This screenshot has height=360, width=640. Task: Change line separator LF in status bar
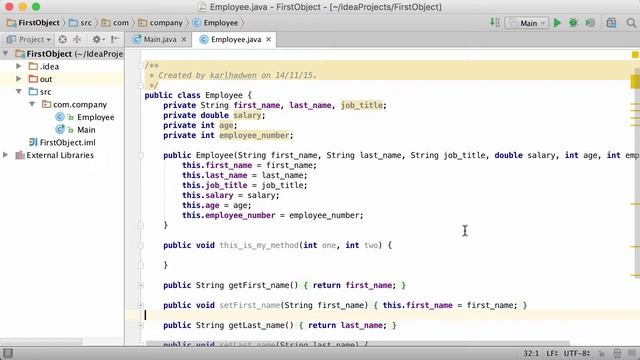click(553, 353)
